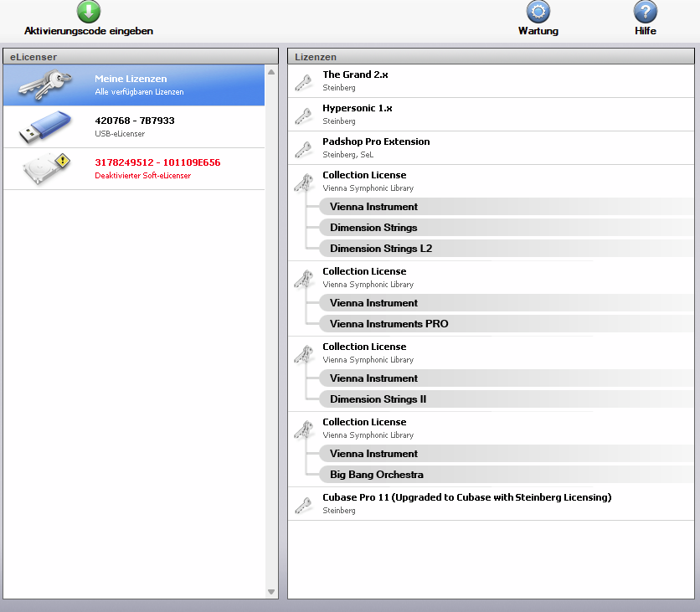Viewport: 700px width, 612px height.
Task: Click the eLicenser list scrollbar down arrow
Action: 271,592
